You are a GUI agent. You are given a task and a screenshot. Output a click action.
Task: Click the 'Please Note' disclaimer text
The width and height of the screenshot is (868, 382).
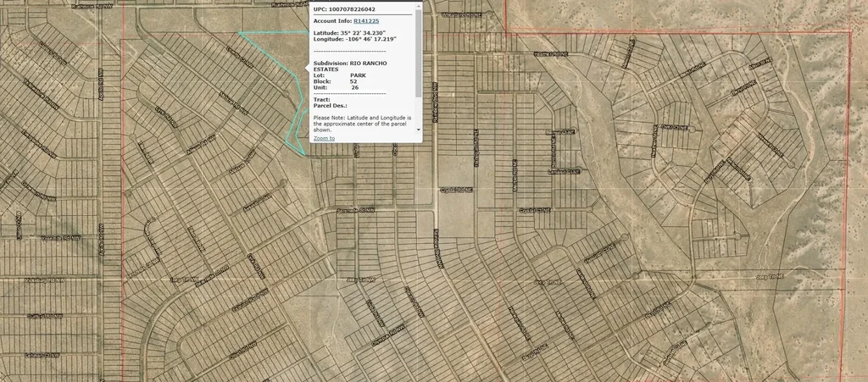(x=362, y=124)
